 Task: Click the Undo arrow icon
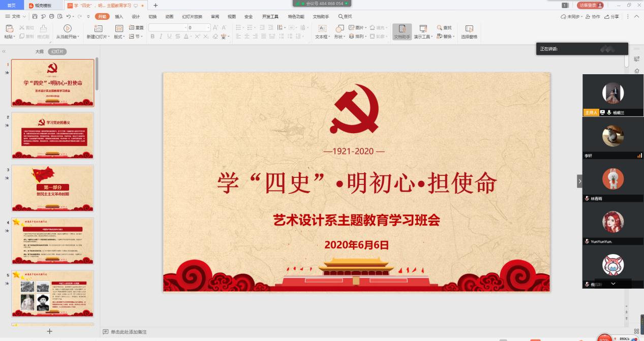68,16
